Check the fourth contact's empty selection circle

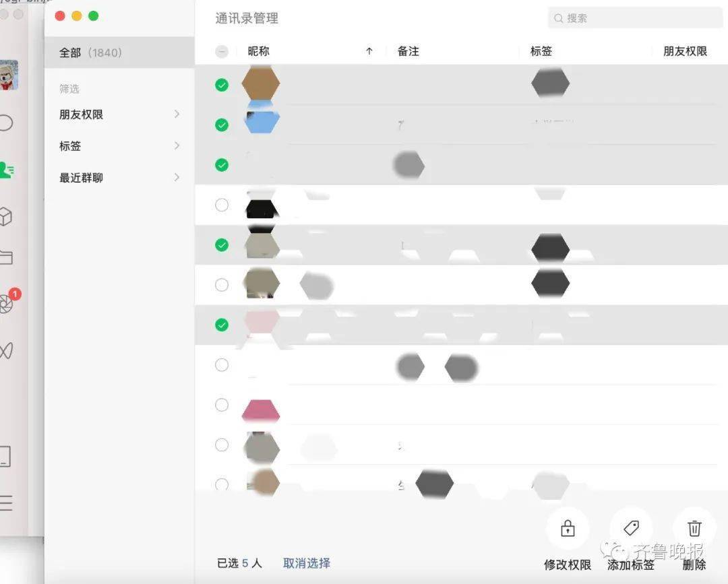(222, 205)
